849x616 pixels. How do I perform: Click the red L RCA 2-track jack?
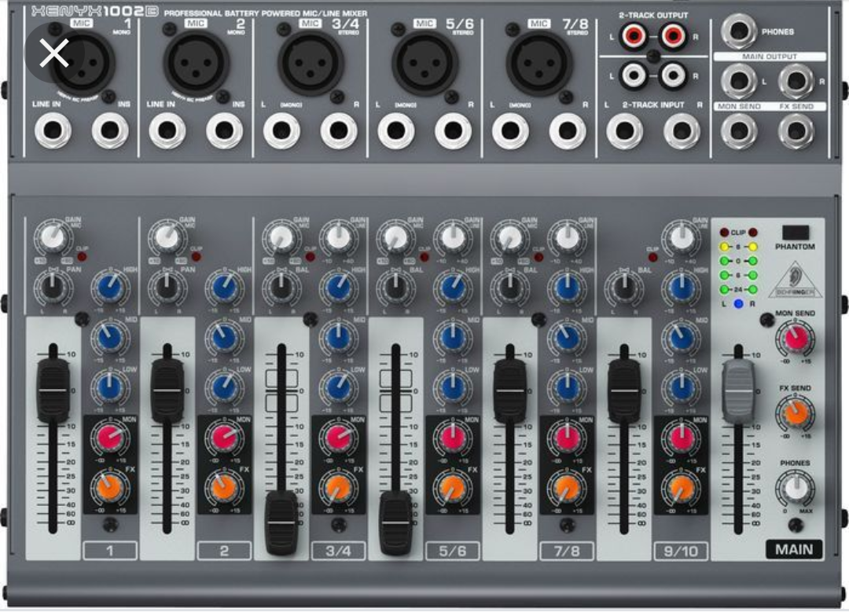[634, 37]
